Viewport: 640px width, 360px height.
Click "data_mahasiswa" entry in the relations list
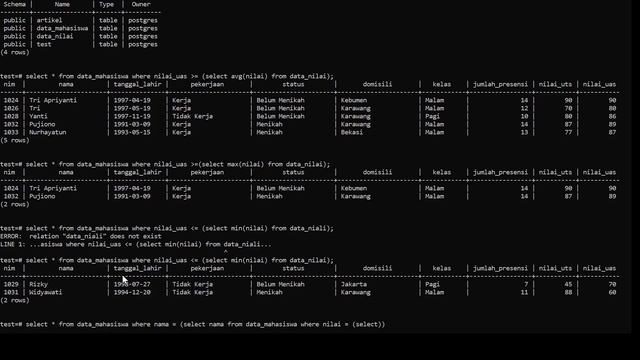62,28
